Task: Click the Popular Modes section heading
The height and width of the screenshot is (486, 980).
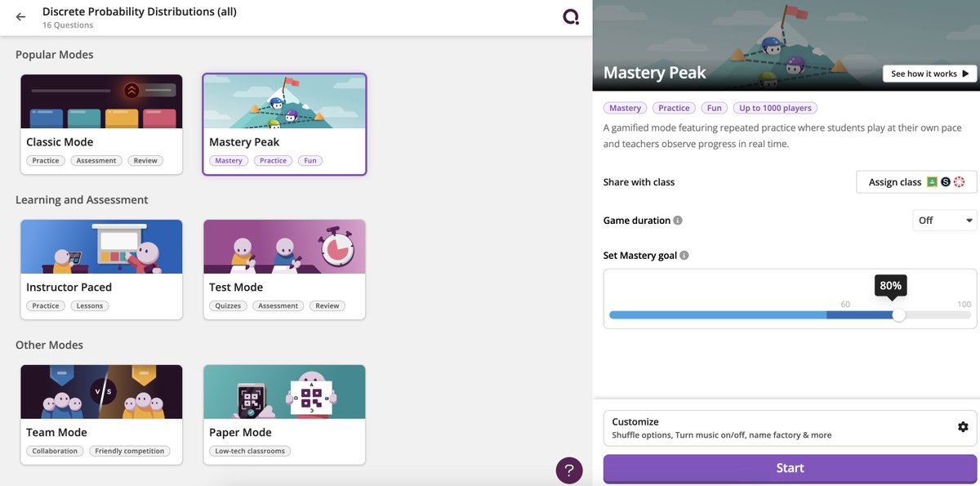Action: click(55, 55)
